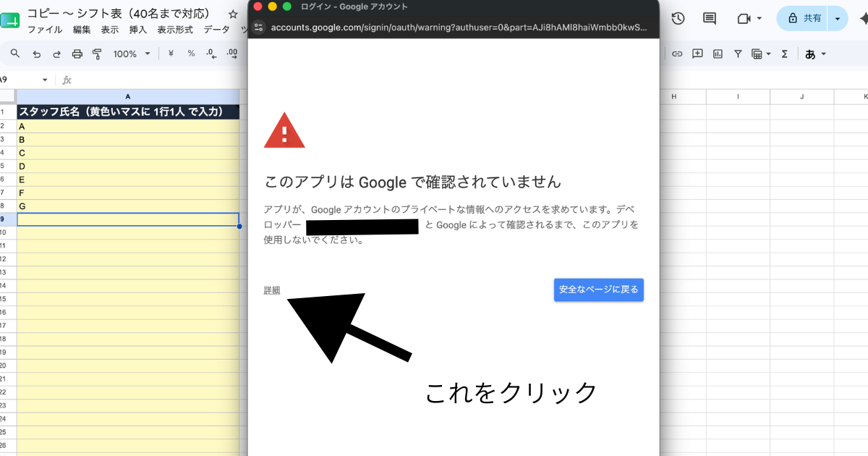This screenshot has height=456, width=868.
Task: Select column H header
Action: point(674,96)
